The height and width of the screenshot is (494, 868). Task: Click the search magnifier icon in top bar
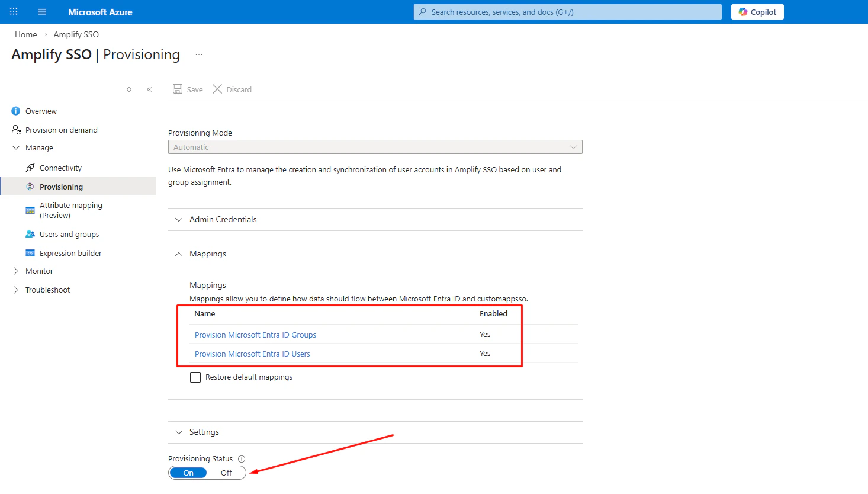tap(422, 12)
